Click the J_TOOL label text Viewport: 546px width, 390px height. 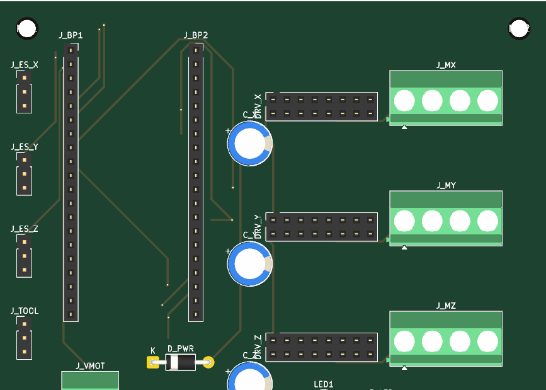(x=24, y=311)
